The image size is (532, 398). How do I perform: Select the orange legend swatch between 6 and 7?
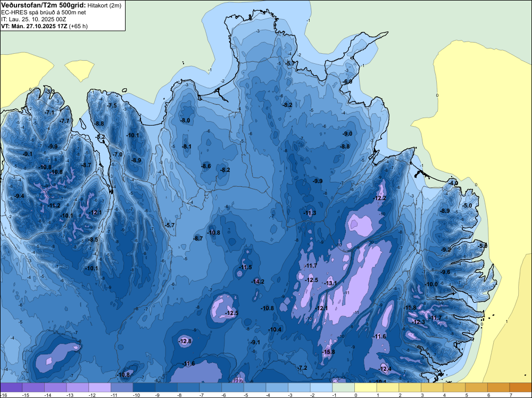(499, 387)
